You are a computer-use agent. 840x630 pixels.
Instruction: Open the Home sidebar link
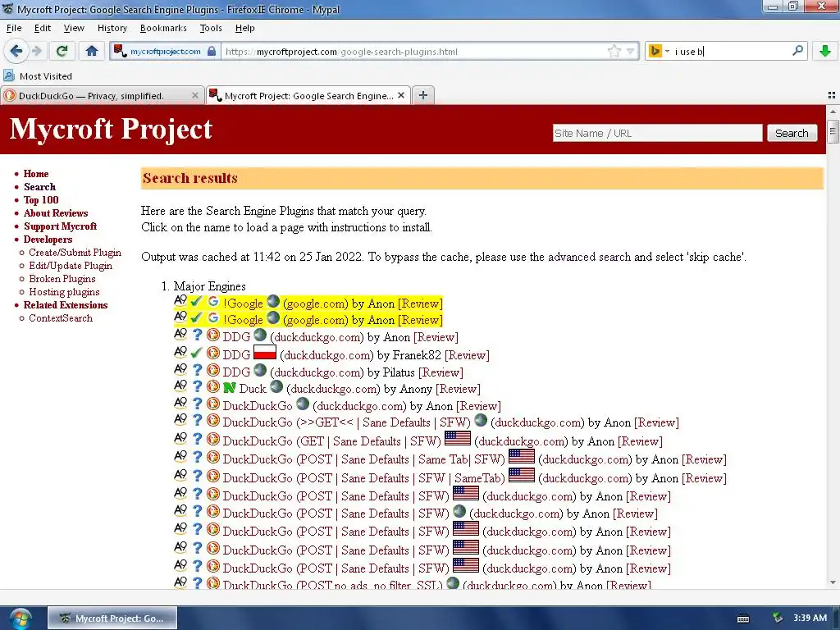pyautogui.click(x=36, y=174)
